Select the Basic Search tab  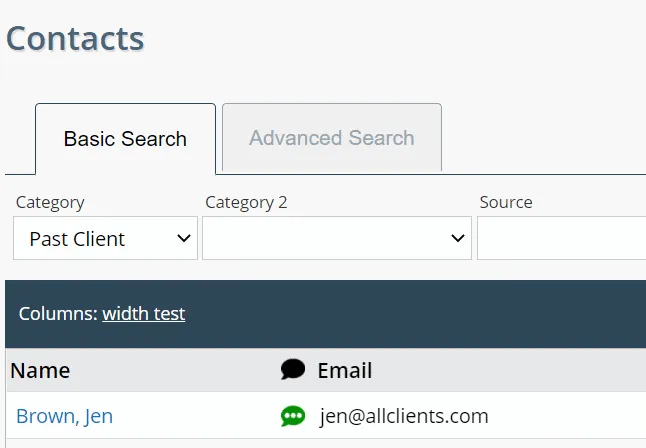[x=125, y=139]
